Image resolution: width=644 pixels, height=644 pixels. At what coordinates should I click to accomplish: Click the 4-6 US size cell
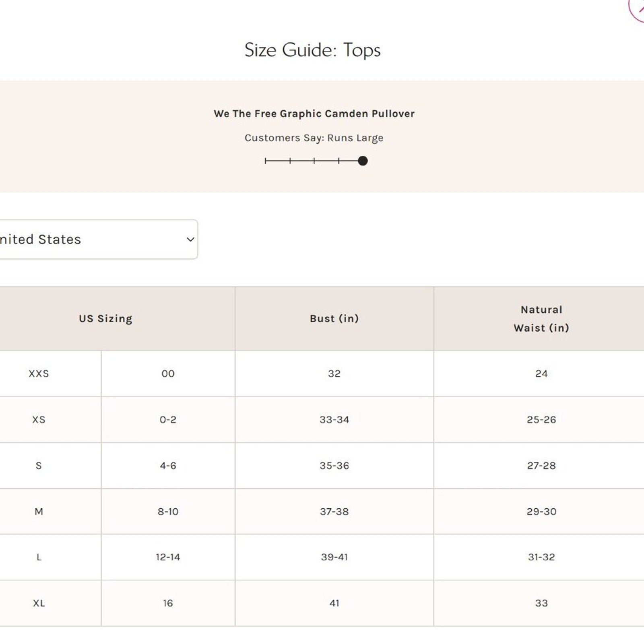[x=168, y=466]
